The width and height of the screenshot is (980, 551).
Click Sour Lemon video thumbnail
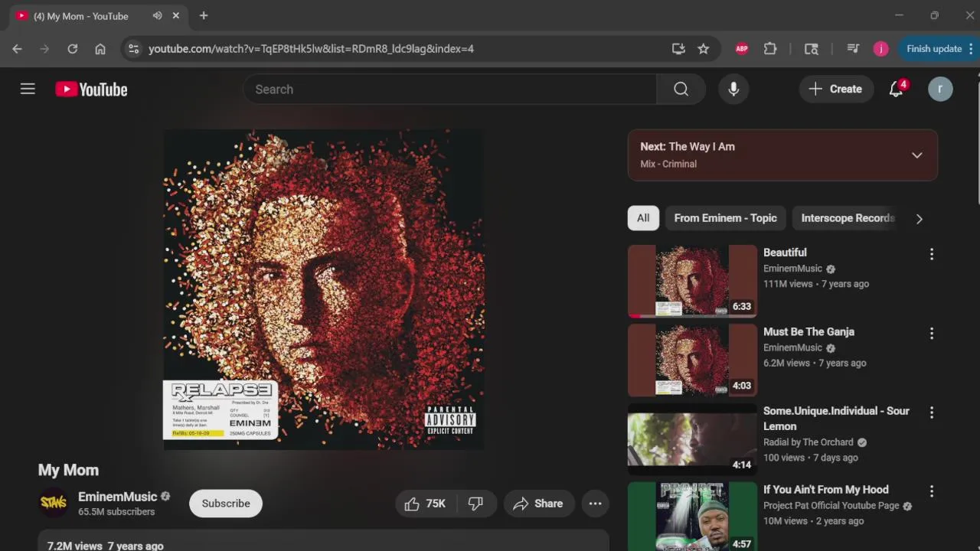click(x=692, y=439)
